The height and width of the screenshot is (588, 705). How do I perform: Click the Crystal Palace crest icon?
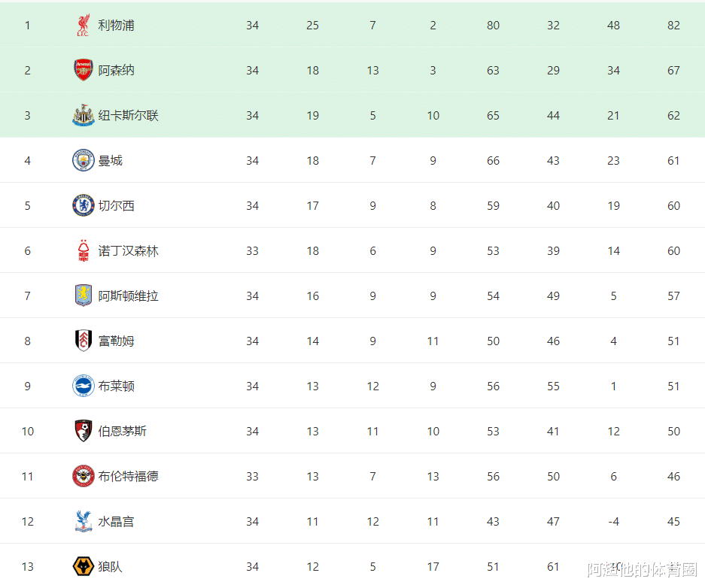point(83,522)
